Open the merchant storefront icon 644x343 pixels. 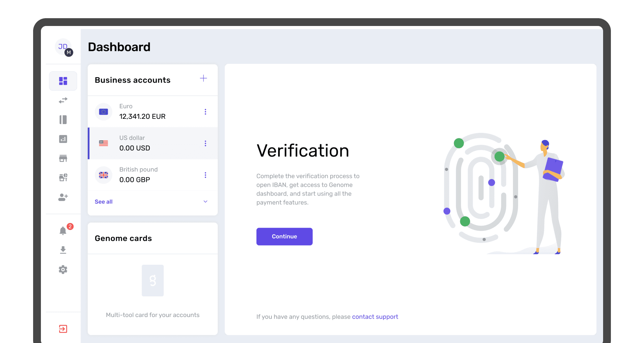63,159
